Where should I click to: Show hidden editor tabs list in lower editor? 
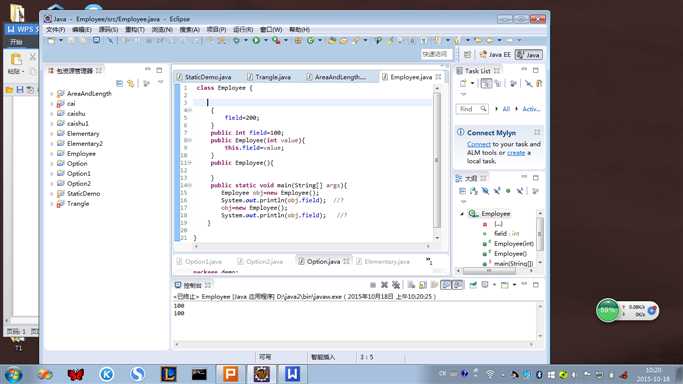pos(429,261)
